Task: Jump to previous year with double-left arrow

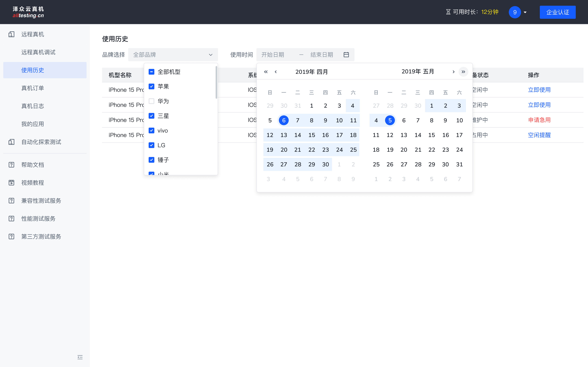Action: (x=266, y=72)
